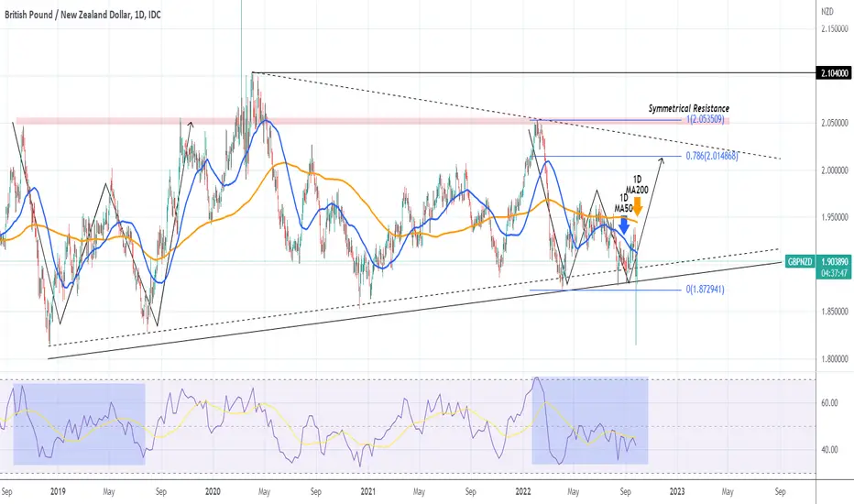Click the RSI 60.00 scale value
Viewport: 854px width, 504px height.
pos(829,403)
